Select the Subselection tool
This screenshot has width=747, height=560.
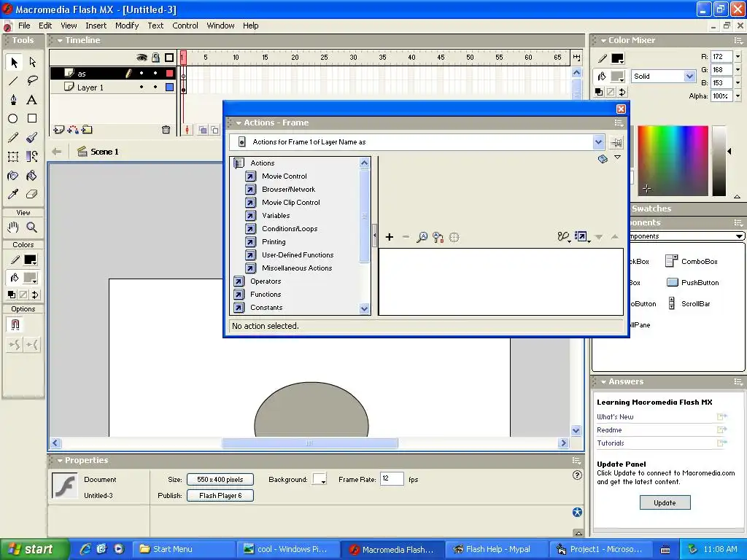pos(32,63)
